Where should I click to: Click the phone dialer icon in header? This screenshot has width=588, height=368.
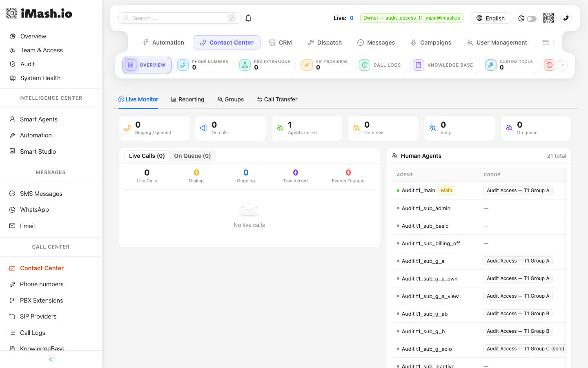pos(566,18)
